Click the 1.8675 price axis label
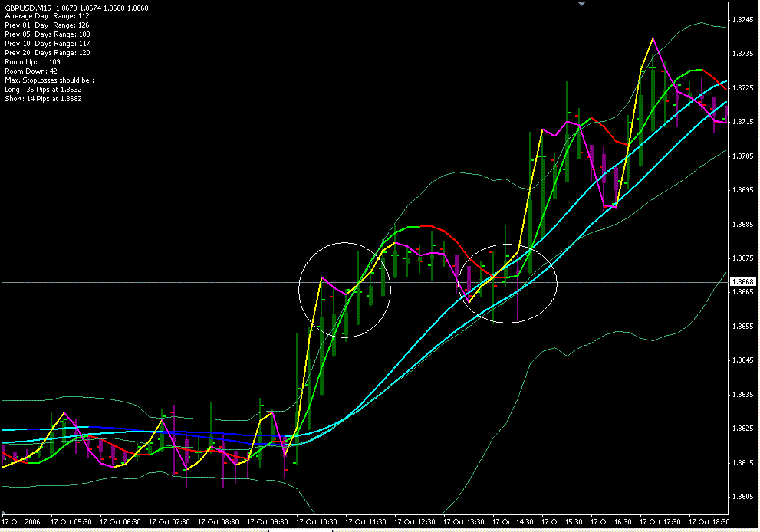The image size is (760, 532). pyautogui.click(x=742, y=258)
